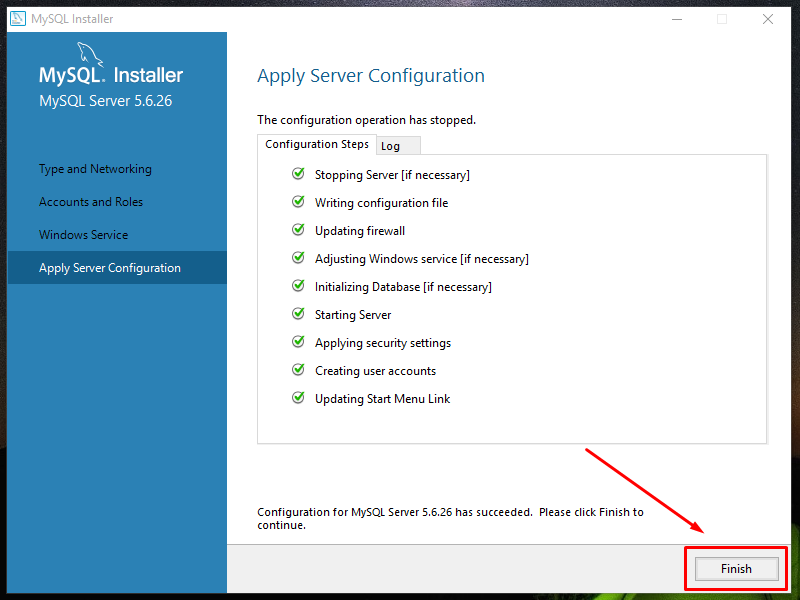
Task: Click the green checkmark beside Stopping Server
Action: 297,173
